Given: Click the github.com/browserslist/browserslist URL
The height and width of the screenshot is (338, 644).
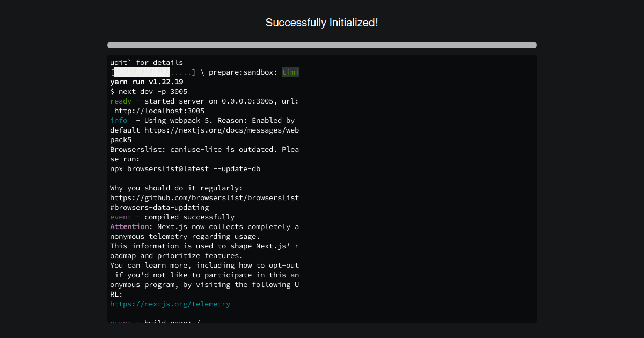Looking at the screenshot, I should [x=204, y=198].
